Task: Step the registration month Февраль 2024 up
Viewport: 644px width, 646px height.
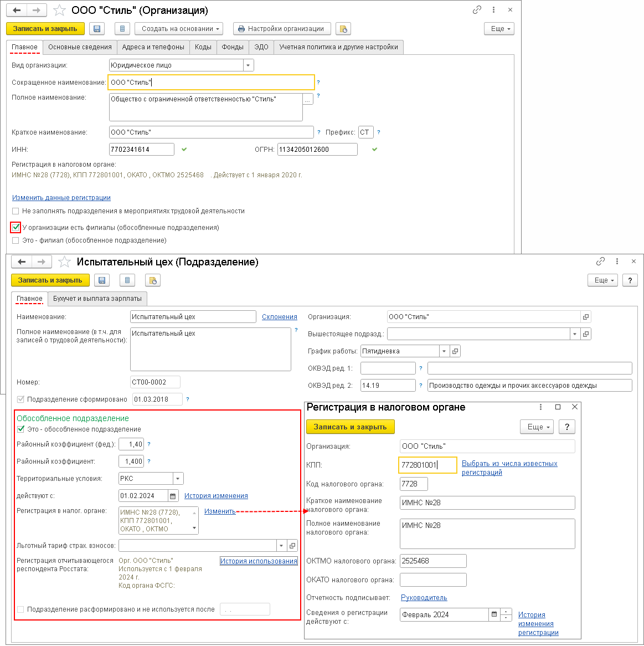Action: tap(506, 612)
